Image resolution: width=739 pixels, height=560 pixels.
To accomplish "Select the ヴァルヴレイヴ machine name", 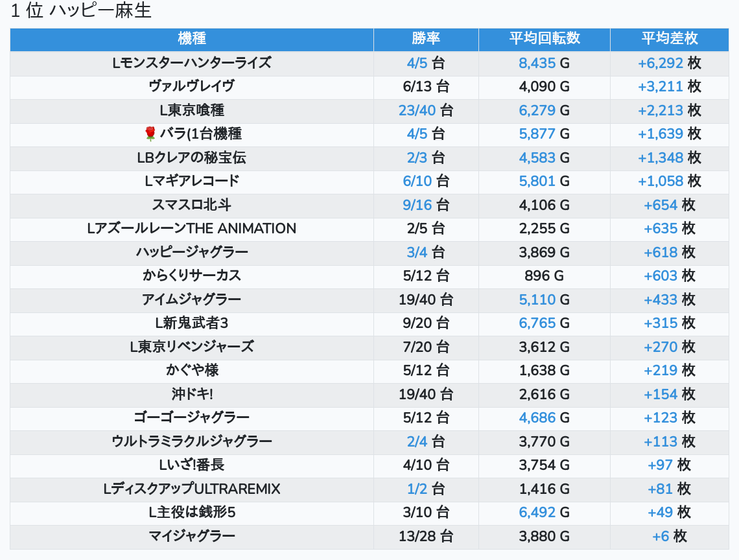I will pos(191,86).
